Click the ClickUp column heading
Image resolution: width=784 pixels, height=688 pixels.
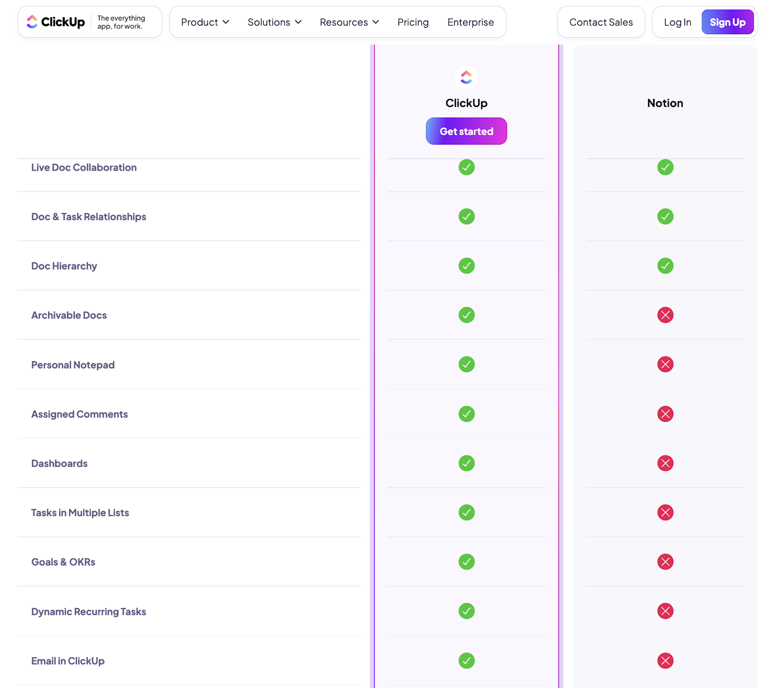coord(466,103)
